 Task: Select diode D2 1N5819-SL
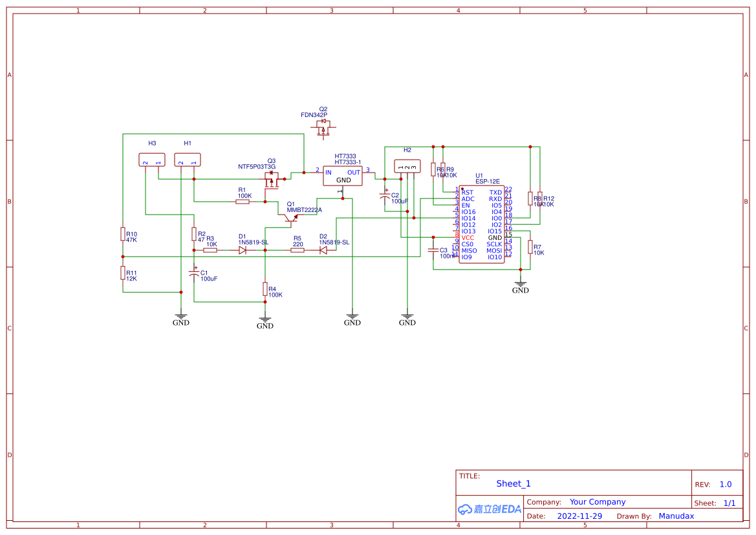[x=323, y=249]
